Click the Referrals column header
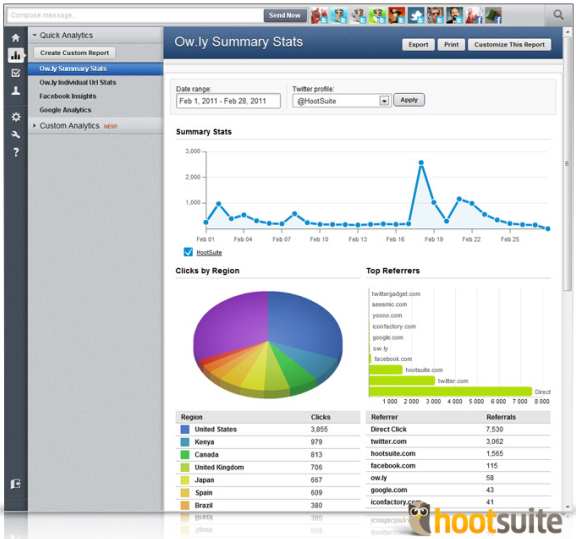Screen dimensions: 576x539 click(501, 417)
